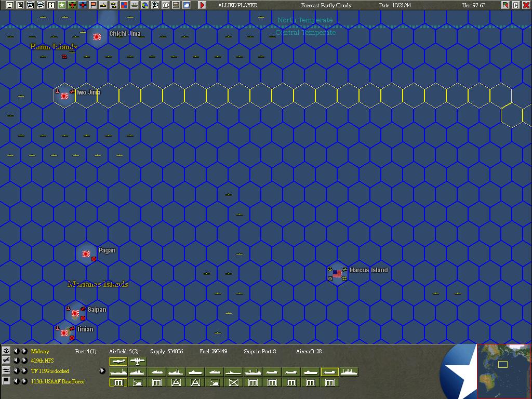The height and width of the screenshot is (399, 532).
Task: Open the info 'i' toolbar icon
Action: [51, 5]
